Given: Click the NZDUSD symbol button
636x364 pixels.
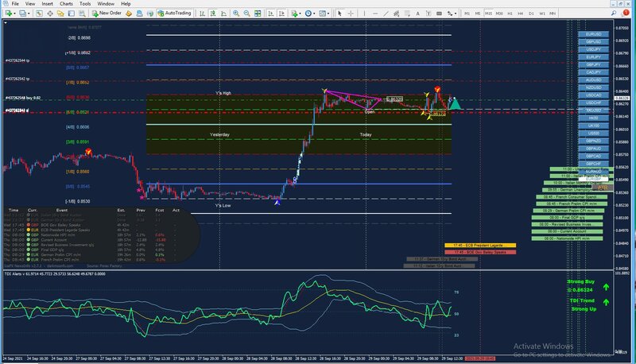Looking at the screenshot, I should [x=593, y=87].
